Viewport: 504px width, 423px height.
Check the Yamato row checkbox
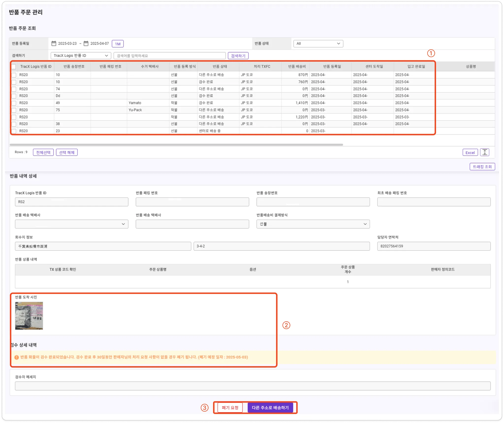(14, 103)
